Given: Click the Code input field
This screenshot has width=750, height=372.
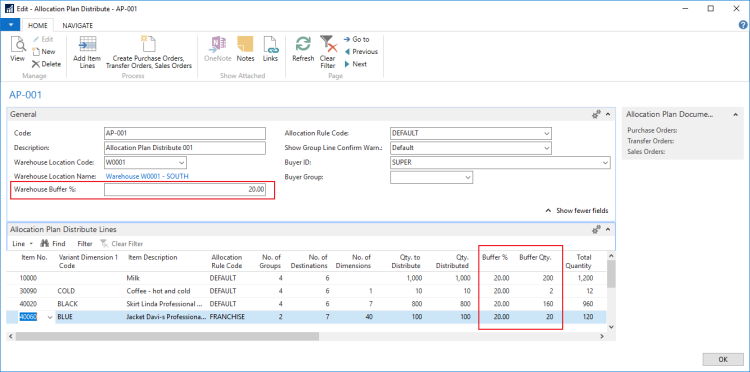Looking at the screenshot, I should click(185, 133).
